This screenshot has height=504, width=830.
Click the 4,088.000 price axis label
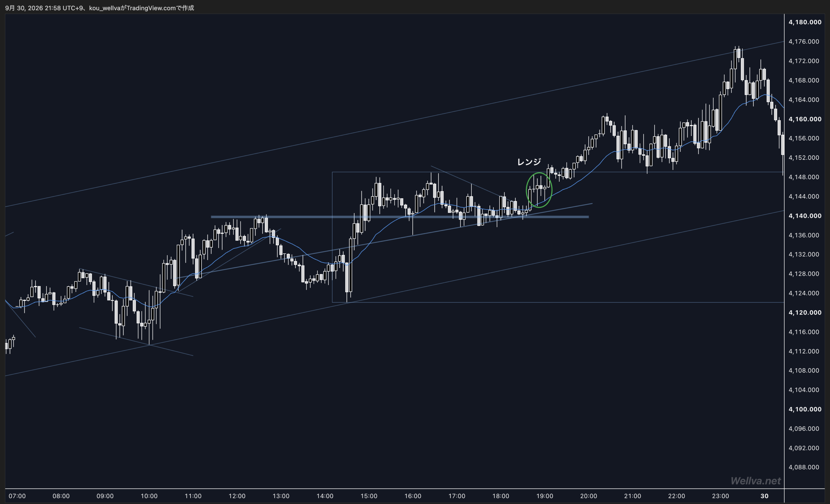[x=803, y=467]
